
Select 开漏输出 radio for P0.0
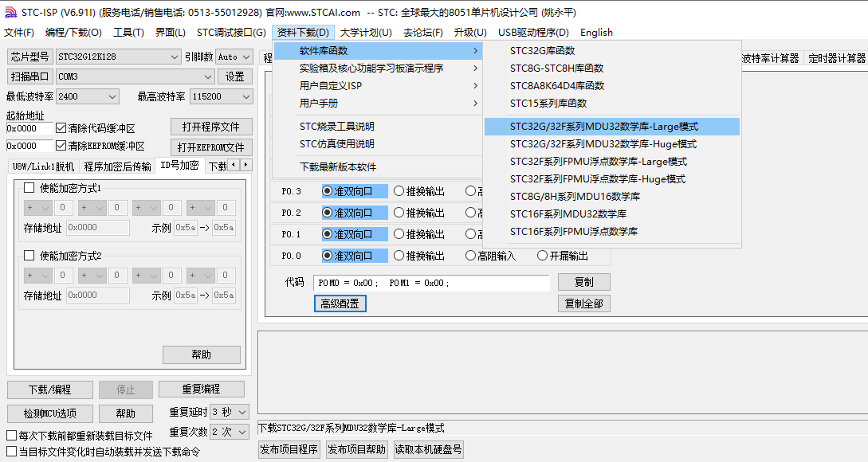coord(543,256)
